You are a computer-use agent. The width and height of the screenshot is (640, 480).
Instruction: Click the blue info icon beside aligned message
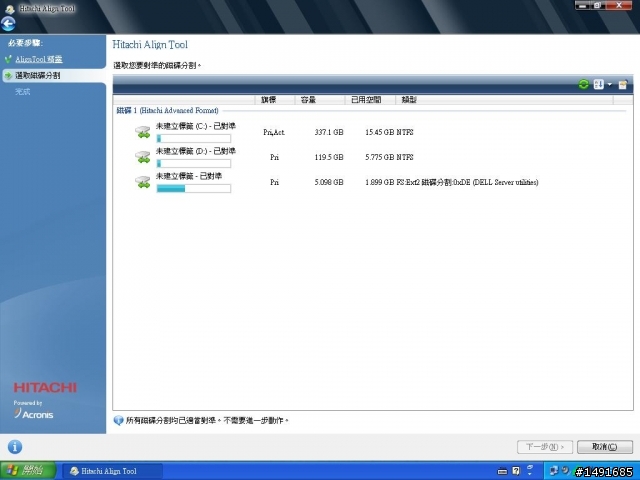118,420
